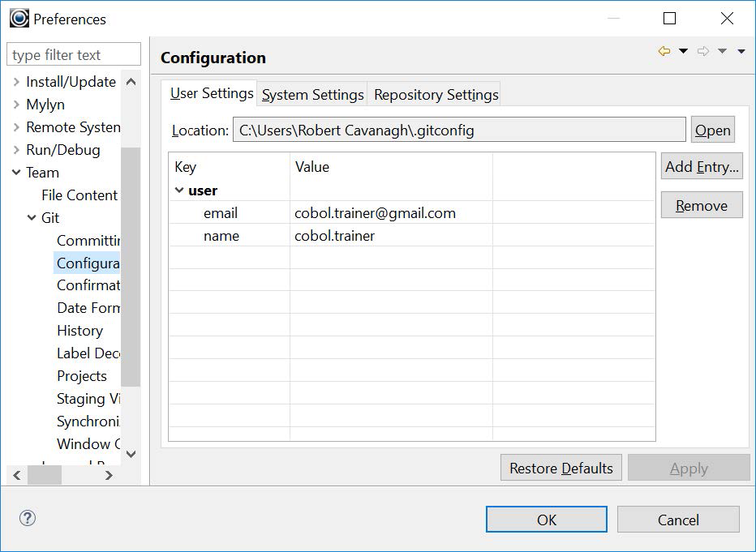The image size is (756, 552).
Task: Switch to the System Settings tab
Action: coord(312,95)
